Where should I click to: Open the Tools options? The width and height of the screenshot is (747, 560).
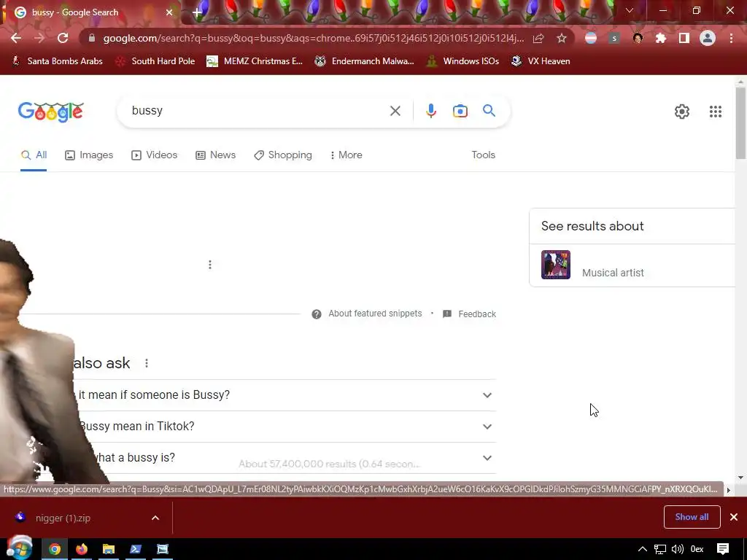pos(483,155)
